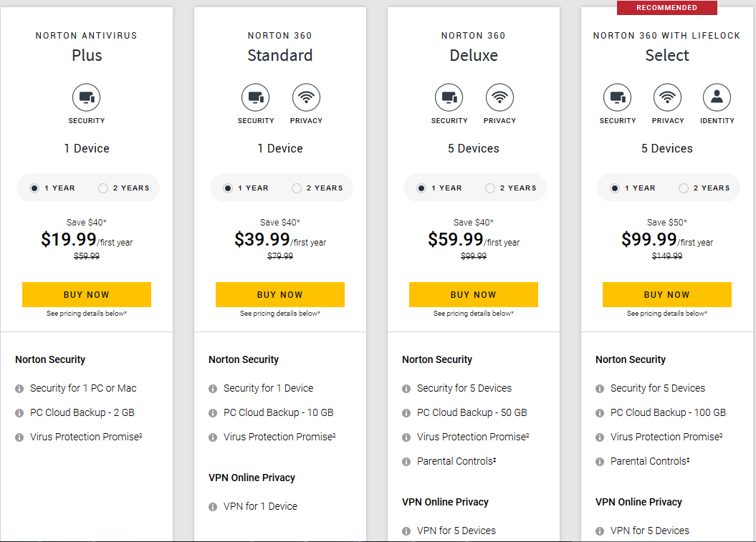Image resolution: width=756 pixels, height=542 pixels.
Task: Buy Norton 360 Deluxe now
Action: pyautogui.click(x=474, y=294)
